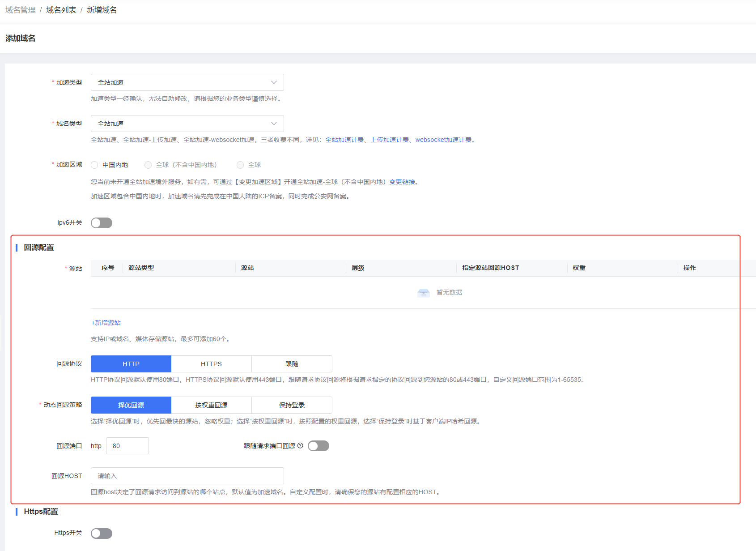Click the 指定源站回源HOST column header
The height and width of the screenshot is (551, 756).
[491, 268]
